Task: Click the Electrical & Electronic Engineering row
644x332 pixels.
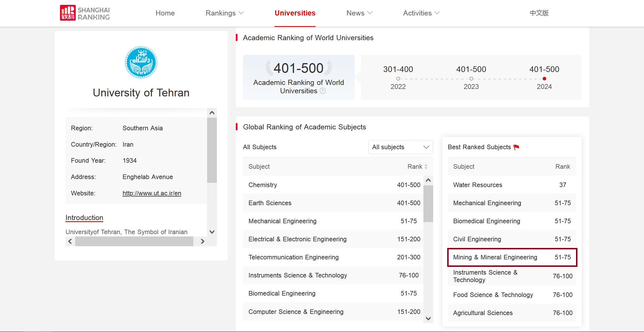Action: 333,239
